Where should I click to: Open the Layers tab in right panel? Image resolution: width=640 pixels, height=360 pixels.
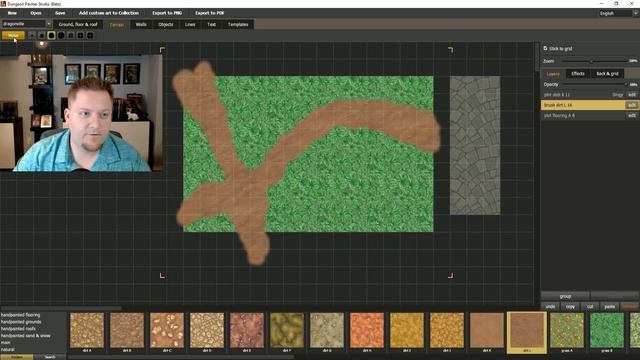click(x=553, y=74)
